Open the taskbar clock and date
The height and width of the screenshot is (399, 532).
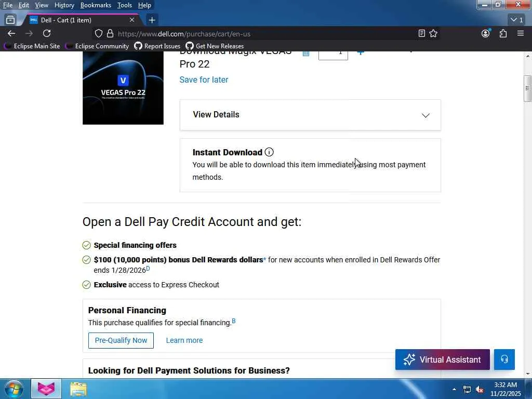coord(506,389)
